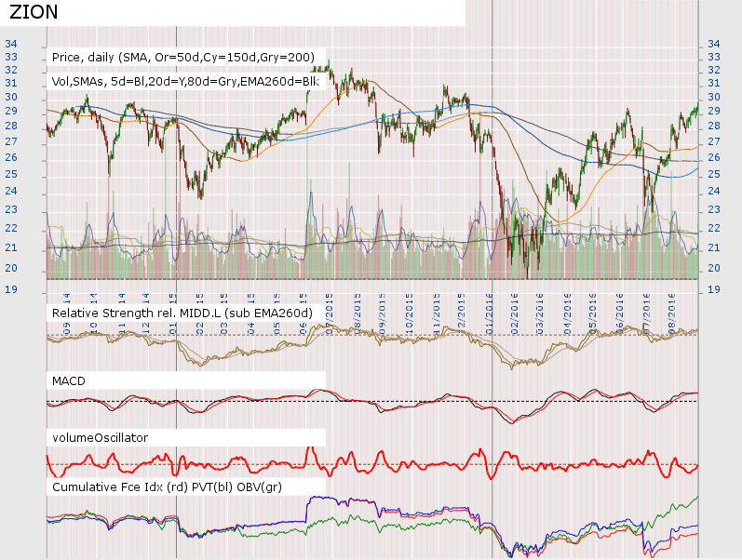The height and width of the screenshot is (560, 742).
Task: Click the 07/2015 date axis label
Action: click(330, 314)
